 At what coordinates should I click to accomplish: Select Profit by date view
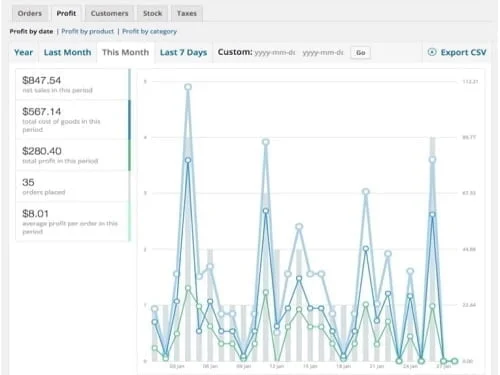point(31,31)
